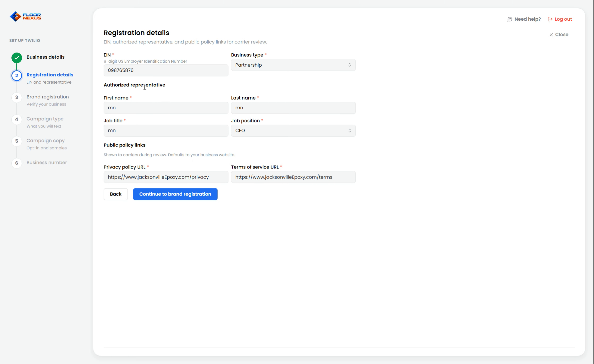Screen dimensions: 594x364
Task: Select step 6 circle for Business number
Action: pos(17,163)
